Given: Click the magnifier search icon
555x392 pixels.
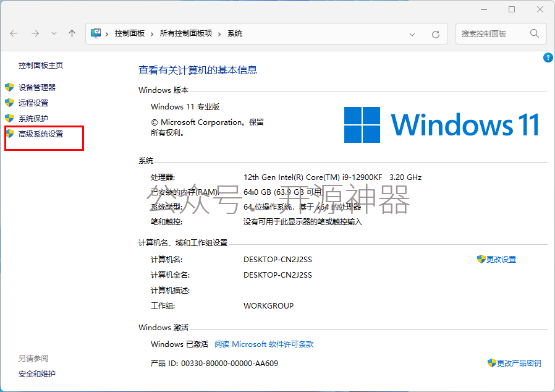Looking at the screenshot, I should click(535, 33).
